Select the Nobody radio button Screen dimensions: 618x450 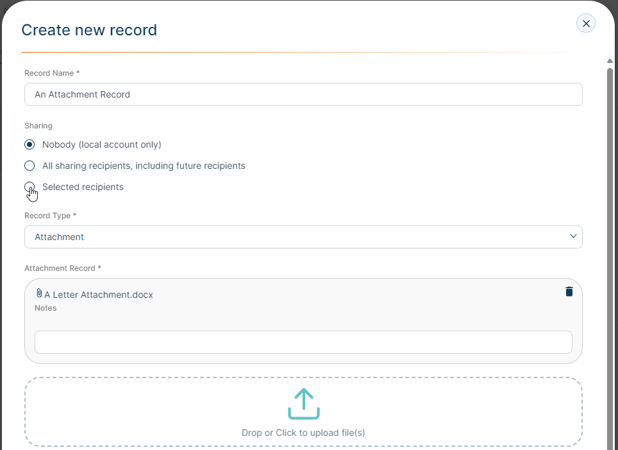click(30, 145)
